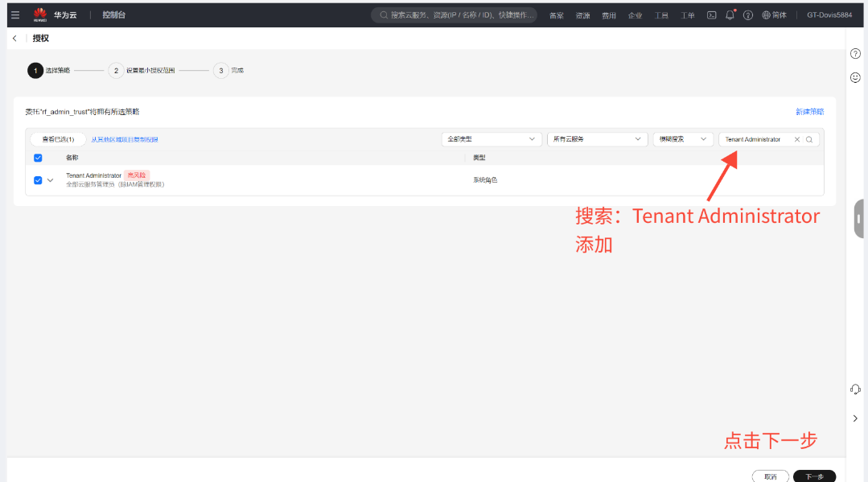Click the back arrow next to 授权

pos(14,39)
